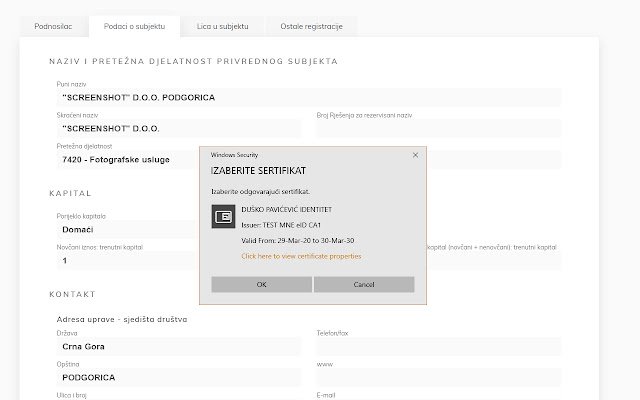The width and height of the screenshot is (640, 400).
Task: Confirm certificate selection with OK
Action: click(261, 284)
